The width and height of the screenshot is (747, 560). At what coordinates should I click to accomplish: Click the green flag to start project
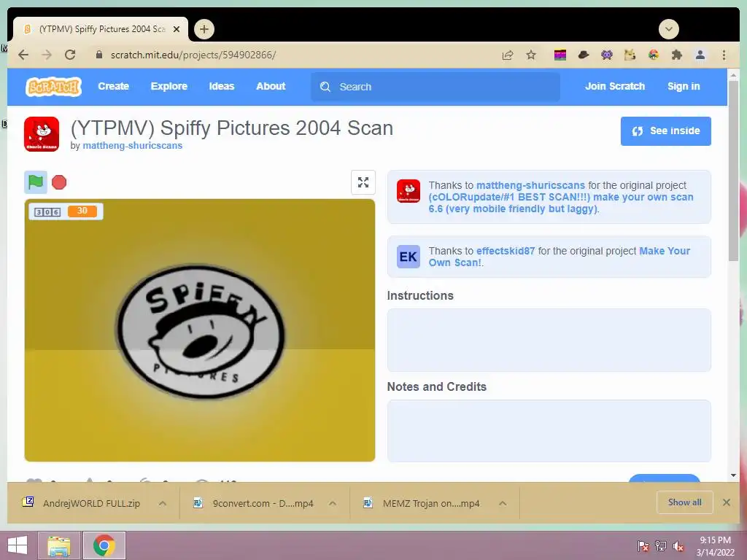36,182
